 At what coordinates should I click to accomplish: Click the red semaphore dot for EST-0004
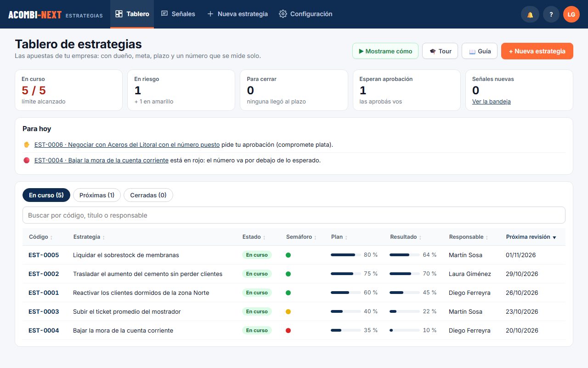click(x=288, y=330)
